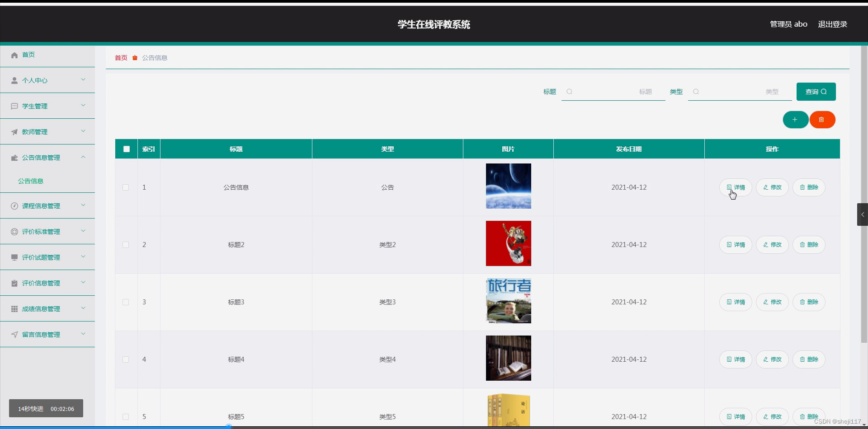The height and width of the screenshot is (429, 868).
Task: Expand the 评价标准管理 menu chevron
Action: (83, 231)
